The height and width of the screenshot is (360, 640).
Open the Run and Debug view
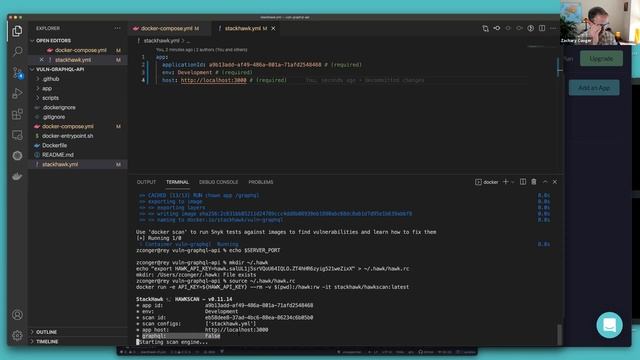17,93
